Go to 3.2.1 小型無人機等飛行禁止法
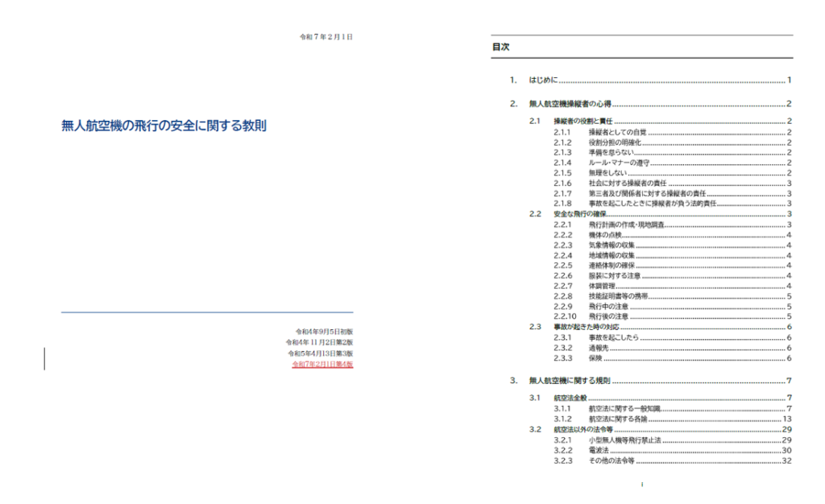This screenshot has height=504, width=825. (624, 440)
